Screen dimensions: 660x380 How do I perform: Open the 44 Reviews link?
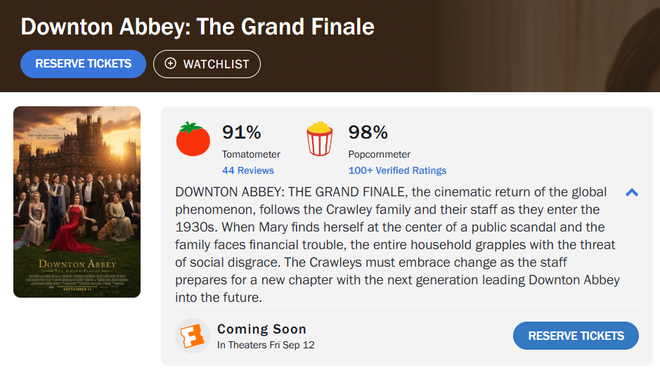[x=248, y=170]
